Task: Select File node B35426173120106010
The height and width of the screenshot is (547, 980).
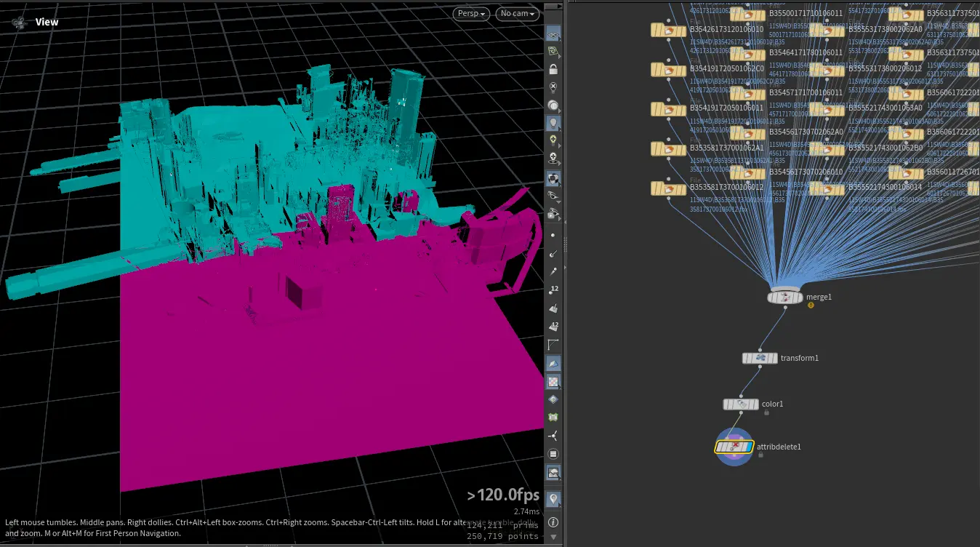Action: (669, 30)
